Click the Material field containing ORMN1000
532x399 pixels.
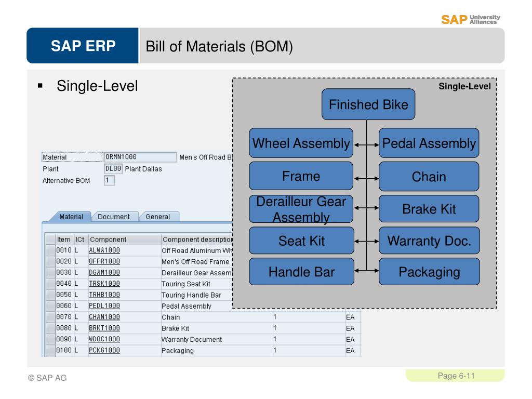pos(140,157)
